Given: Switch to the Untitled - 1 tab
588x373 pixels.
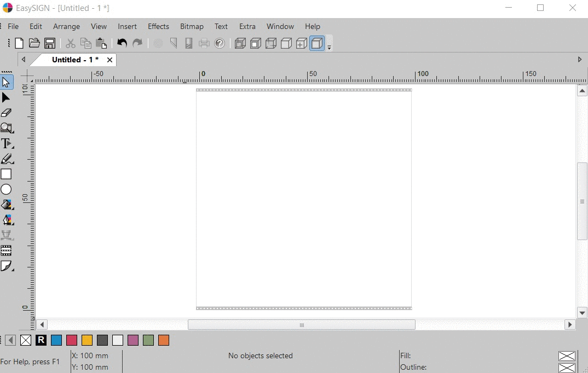Looking at the screenshot, I should (x=75, y=60).
